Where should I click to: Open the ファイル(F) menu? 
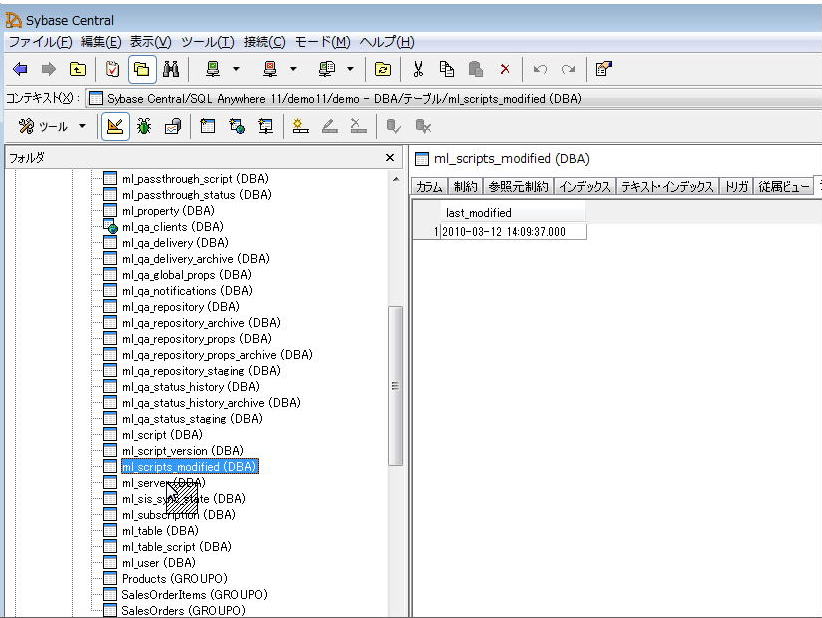(x=40, y=42)
